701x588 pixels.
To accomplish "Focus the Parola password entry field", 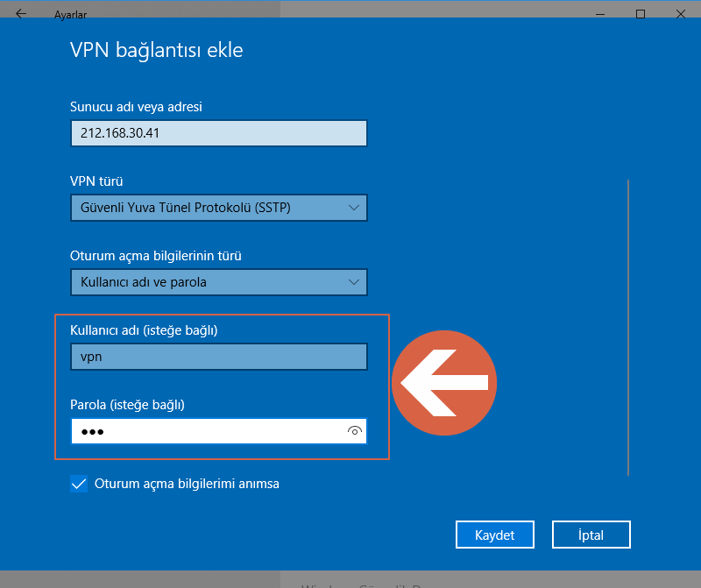I will [202, 430].
